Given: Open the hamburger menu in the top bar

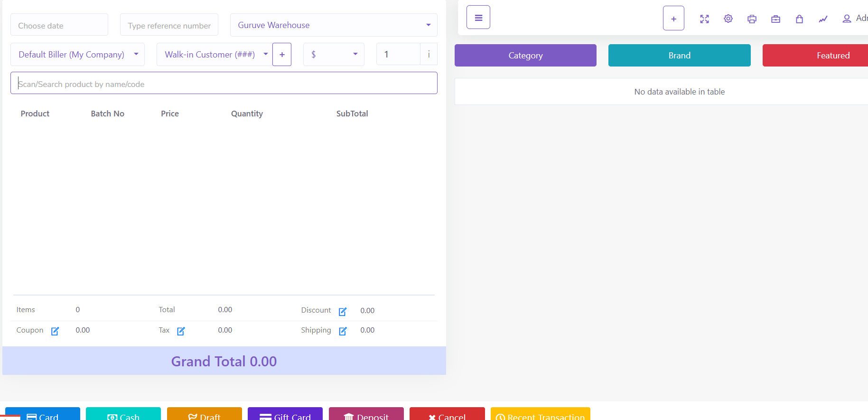Looking at the screenshot, I should click(x=478, y=18).
